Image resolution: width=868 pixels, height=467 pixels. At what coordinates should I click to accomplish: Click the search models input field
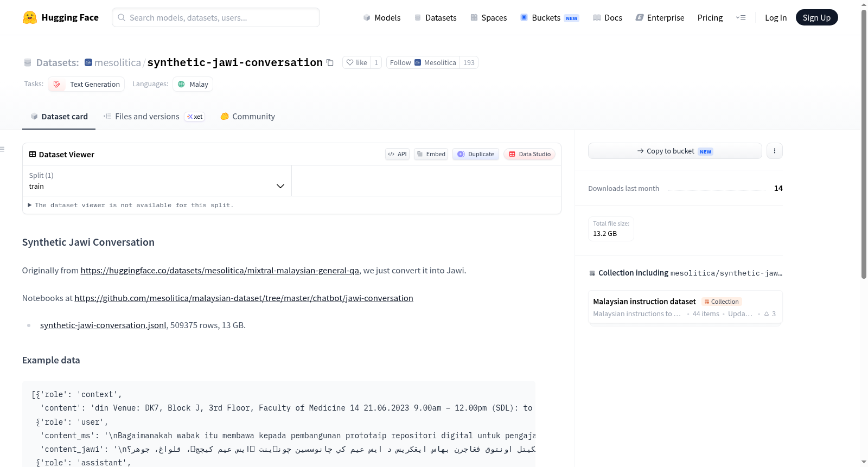tap(216, 17)
